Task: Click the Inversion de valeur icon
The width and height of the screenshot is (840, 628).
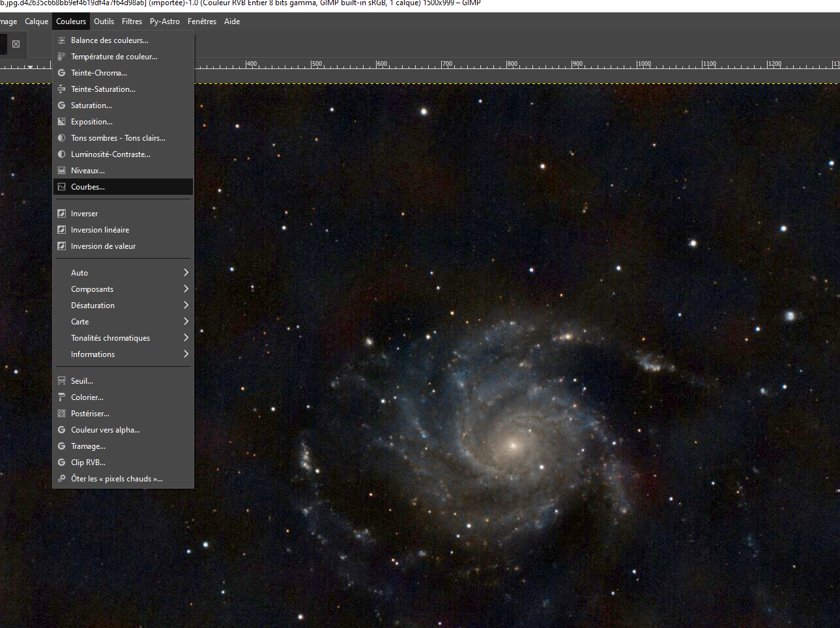Action: coord(61,246)
